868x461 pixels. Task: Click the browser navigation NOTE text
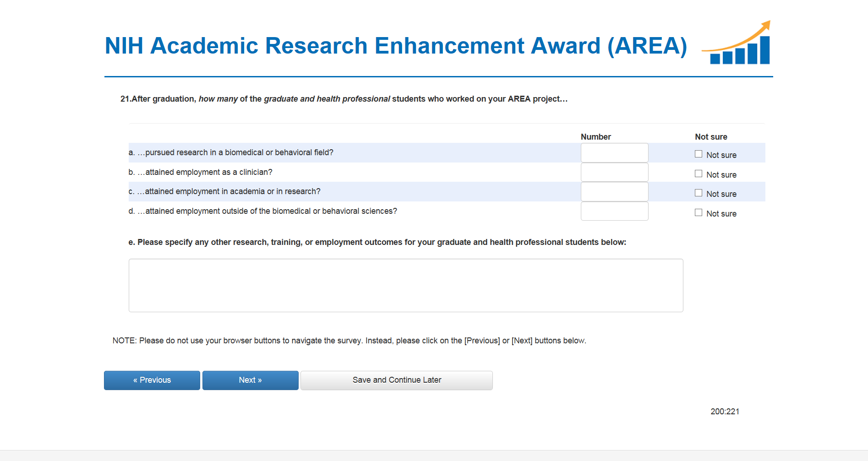349,341
